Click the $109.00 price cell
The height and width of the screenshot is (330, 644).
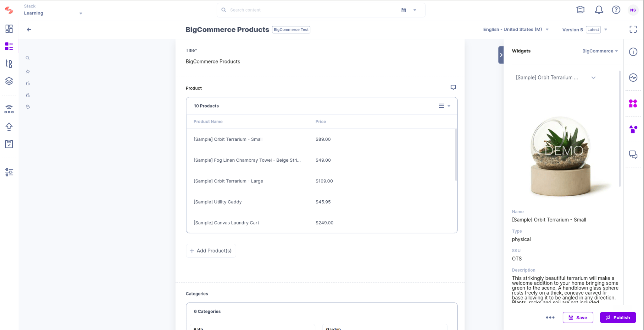324,181
